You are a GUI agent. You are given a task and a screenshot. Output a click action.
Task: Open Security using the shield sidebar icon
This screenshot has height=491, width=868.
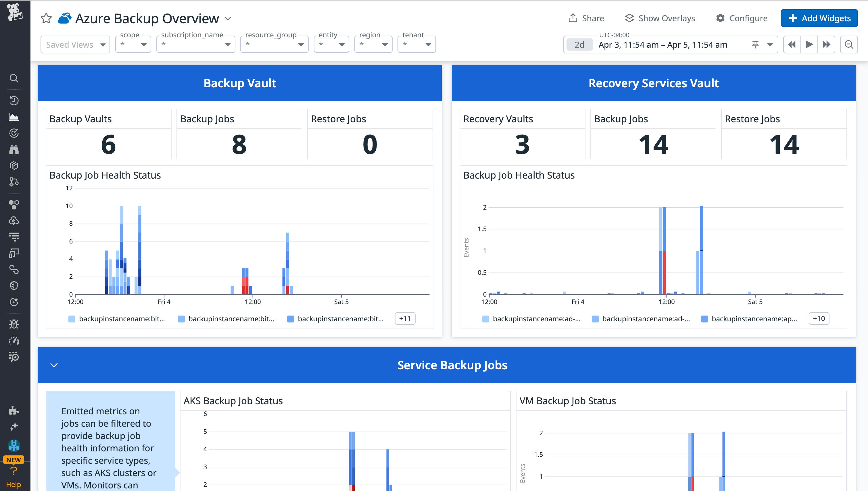14,286
